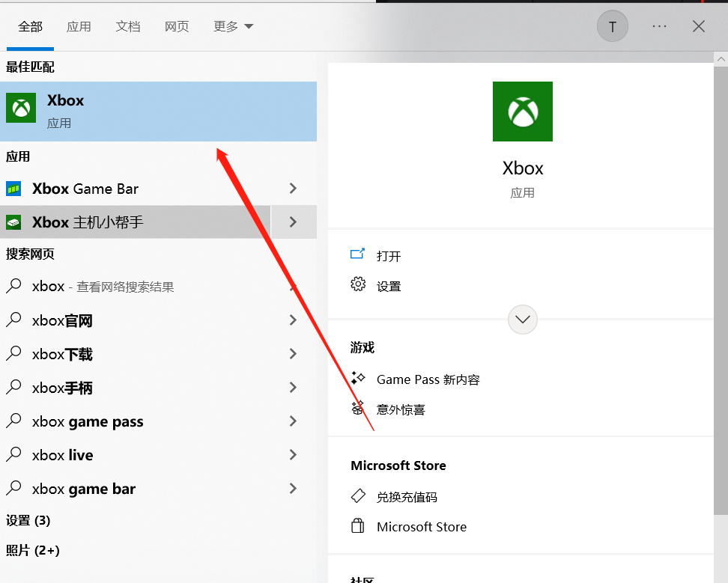
Task: Select the xbox官网 suggestion
Action: click(62, 320)
